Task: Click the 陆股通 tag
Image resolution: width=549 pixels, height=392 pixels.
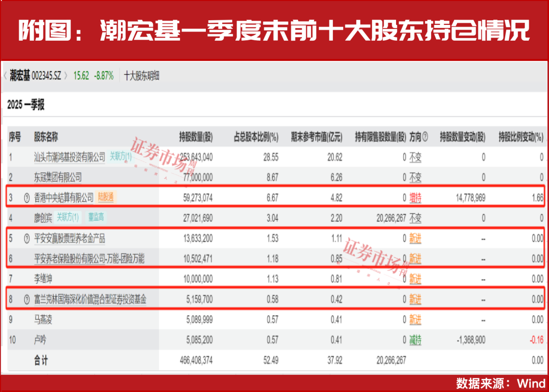Action: pyautogui.click(x=106, y=197)
